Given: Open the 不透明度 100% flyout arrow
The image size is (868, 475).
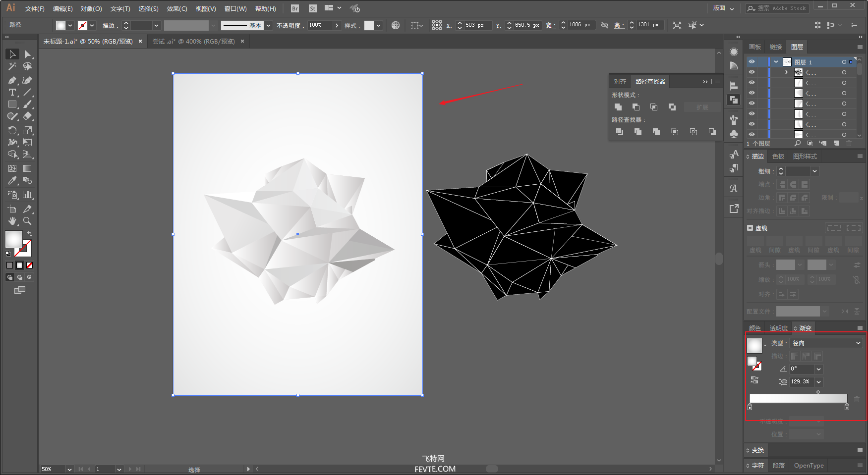Looking at the screenshot, I should pyautogui.click(x=337, y=25).
